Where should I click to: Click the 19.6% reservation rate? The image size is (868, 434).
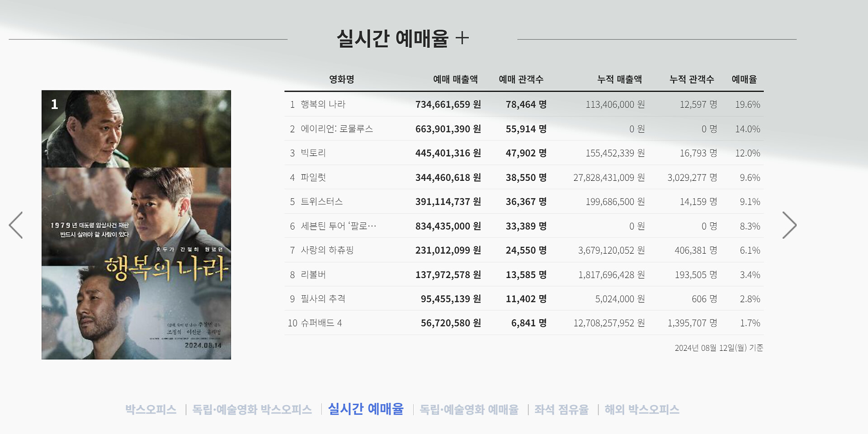coord(748,104)
